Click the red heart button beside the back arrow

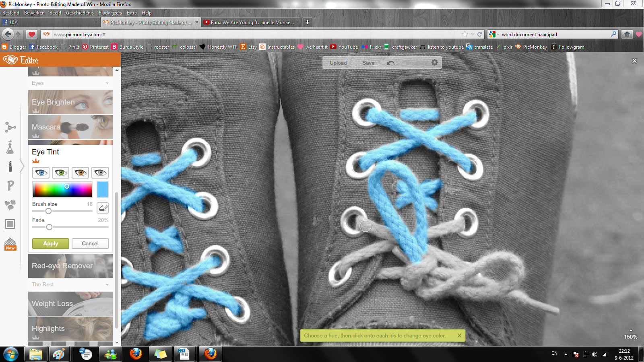(32, 34)
